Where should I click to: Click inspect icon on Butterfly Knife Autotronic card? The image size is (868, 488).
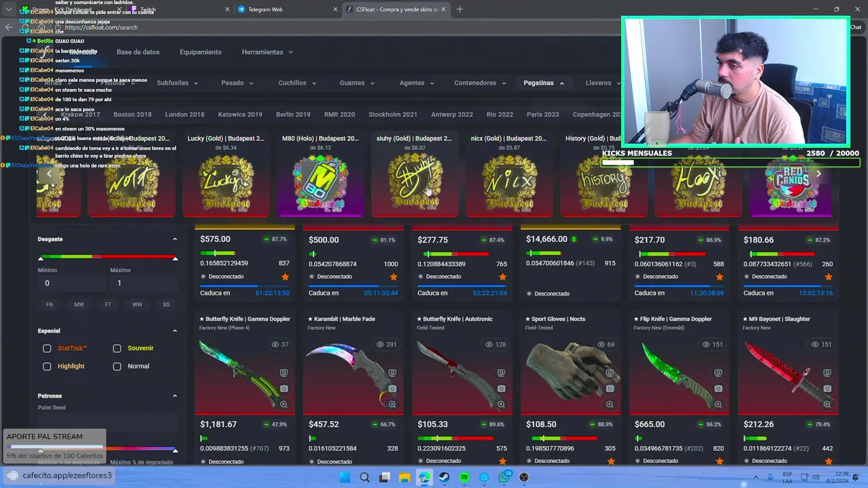pyautogui.click(x=501, y=373)
